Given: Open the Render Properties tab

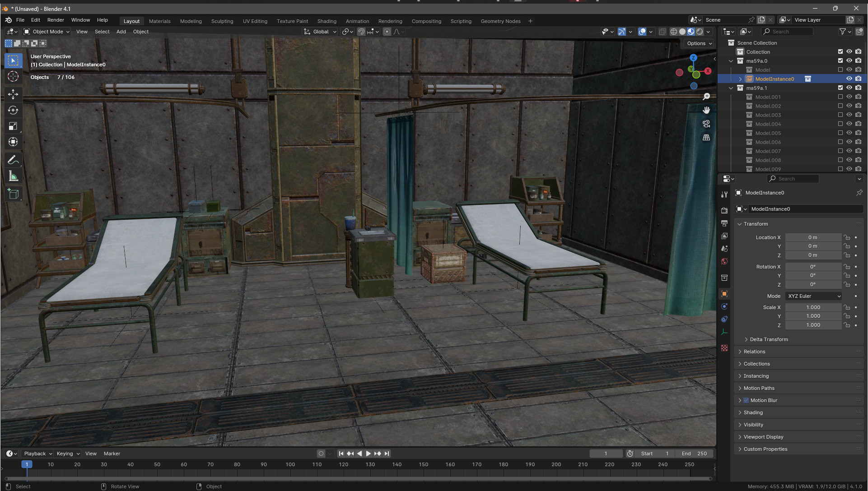Looking at the screenshot, I should [724, 209].
